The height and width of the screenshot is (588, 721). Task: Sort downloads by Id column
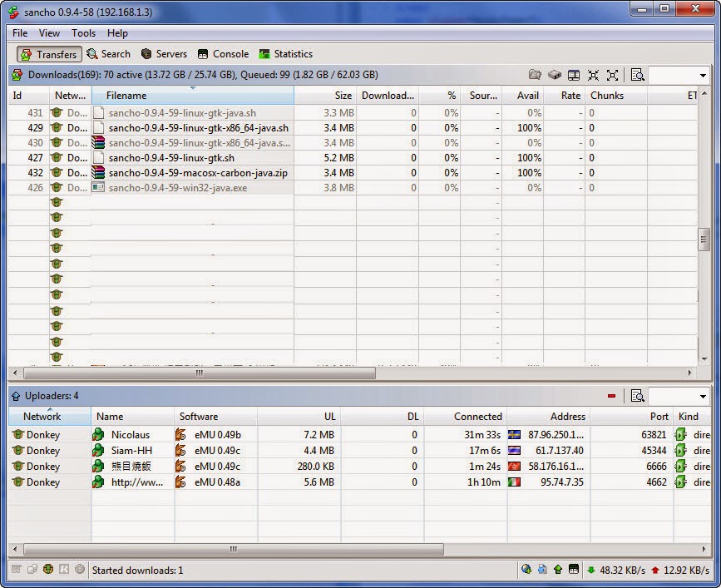point(28,95)
